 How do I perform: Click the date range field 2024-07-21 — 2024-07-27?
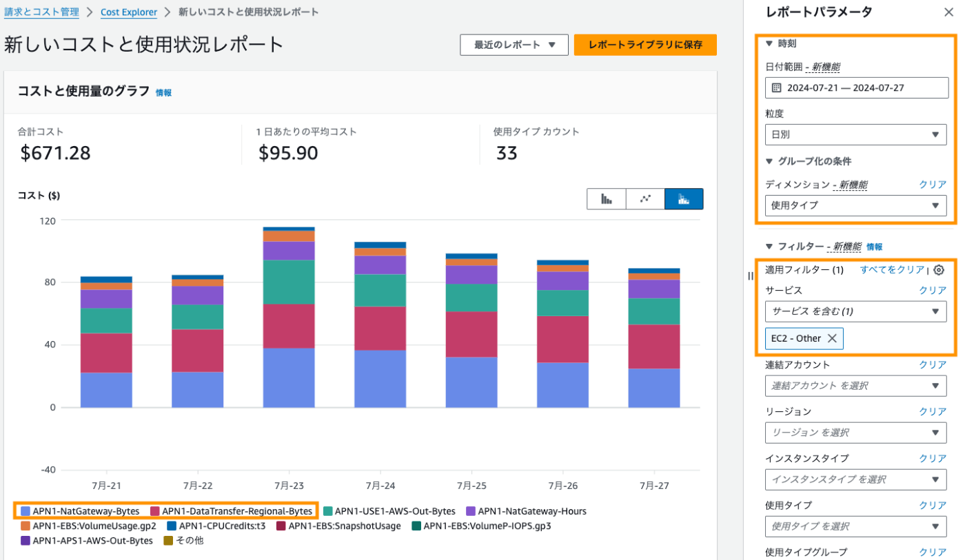[x=855, y=87]
